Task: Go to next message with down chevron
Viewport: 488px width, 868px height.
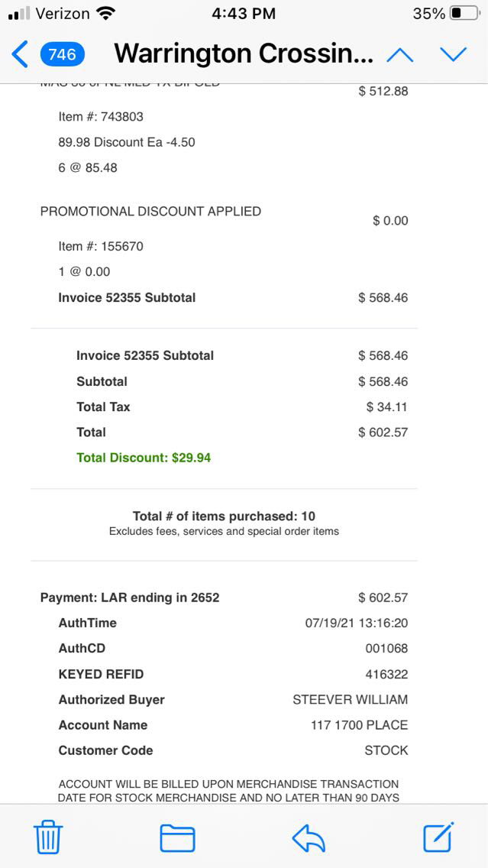Action: pyautogui.click(x=453, y=54)
